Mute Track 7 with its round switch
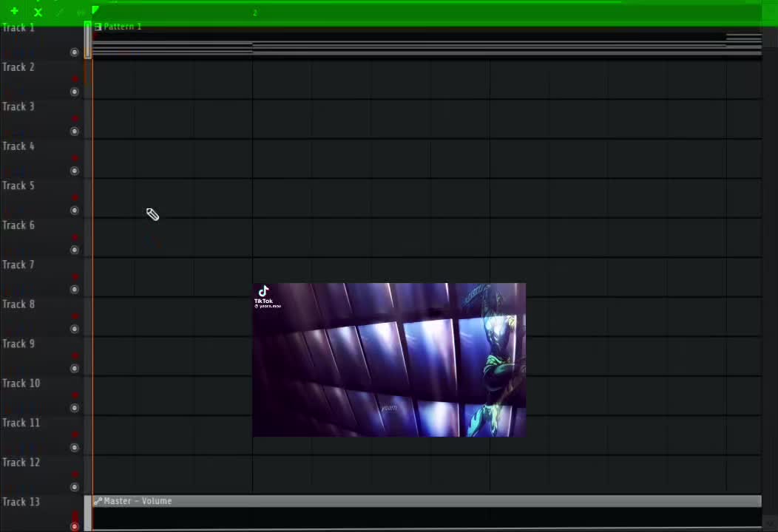Viewport: 778px width, 532px height. point(75,290)
